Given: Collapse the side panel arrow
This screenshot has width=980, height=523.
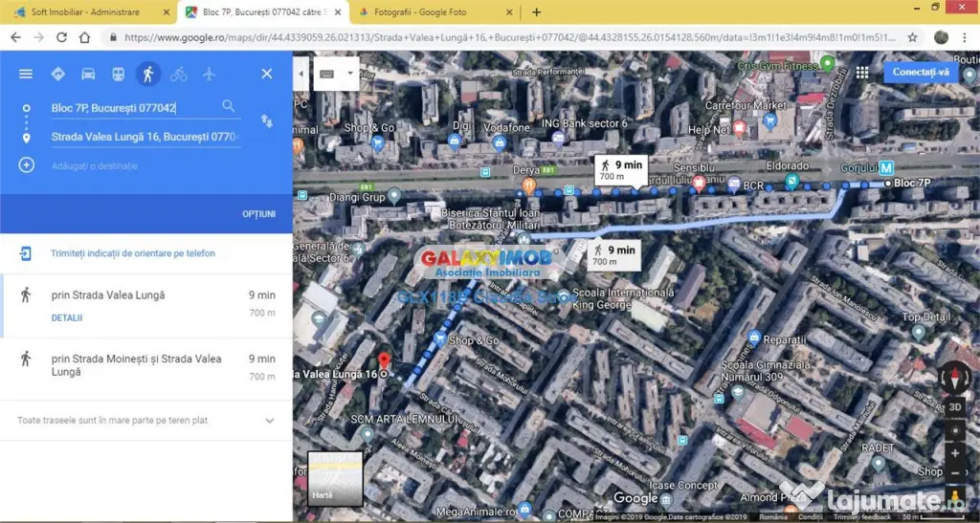Looking at the screenshot, I should (301, 74).
